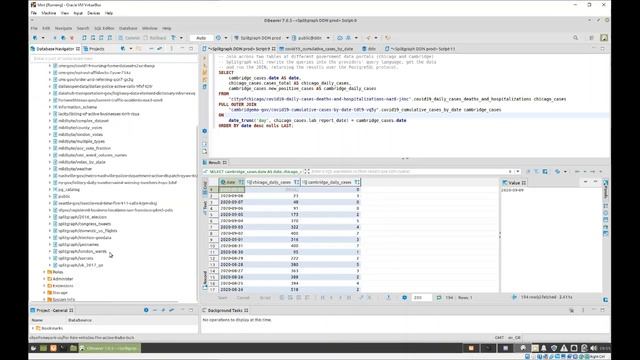
Task: Open the VirtualBox Devices menu
Action: 93,13
